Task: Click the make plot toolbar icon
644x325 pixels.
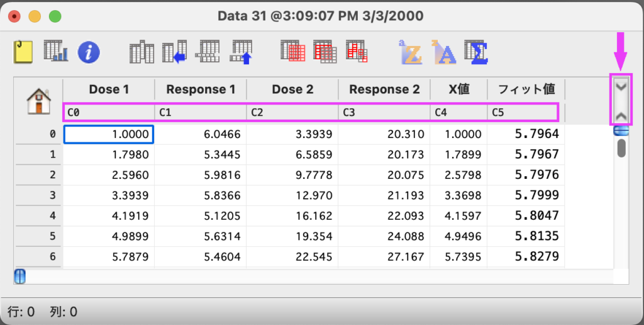Action: [55, 52]
